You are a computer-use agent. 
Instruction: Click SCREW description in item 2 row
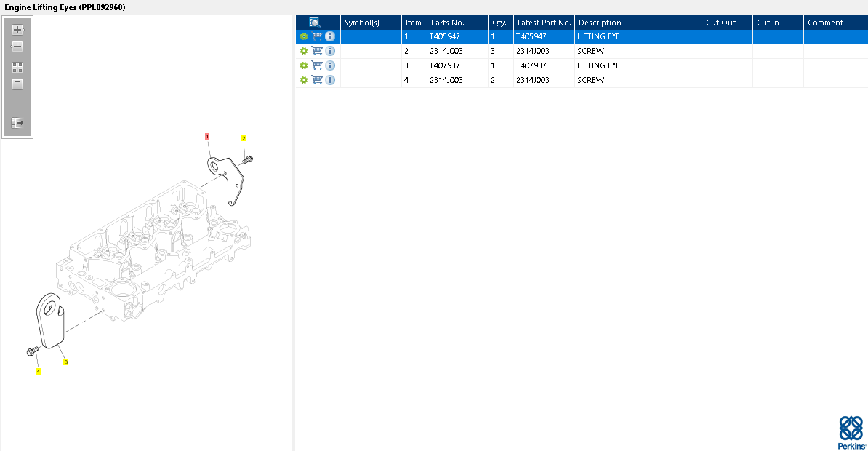point(590,51)
